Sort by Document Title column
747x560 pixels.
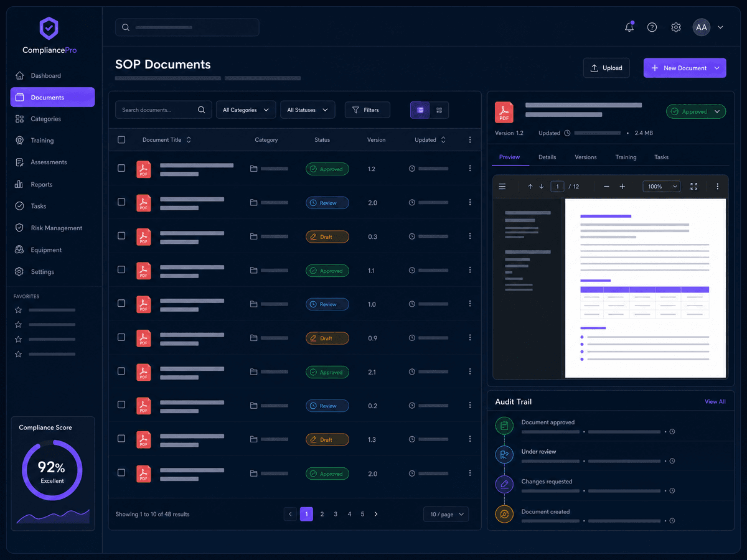pyautogui.click(x=167, y=140)
